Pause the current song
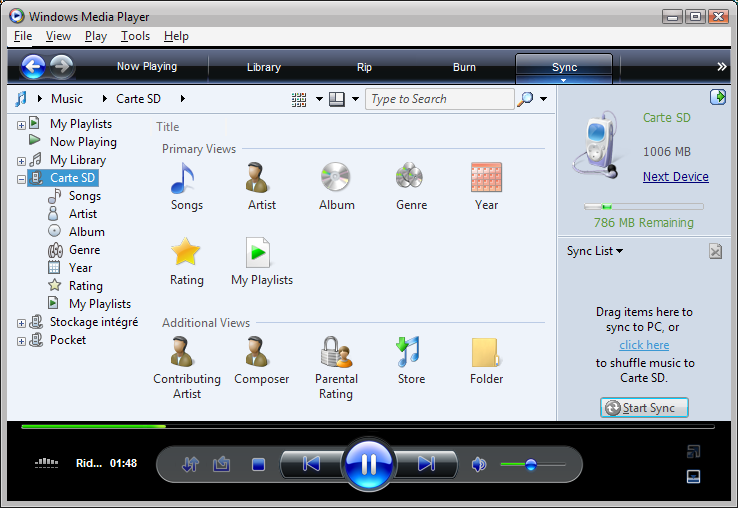The width and height of the screenshot is (738, 508). (x=369, y=464)
